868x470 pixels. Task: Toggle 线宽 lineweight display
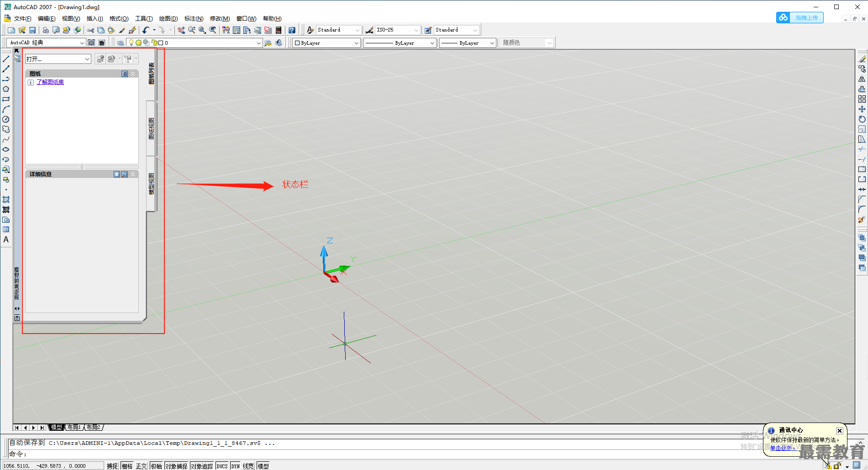(248, 466)
